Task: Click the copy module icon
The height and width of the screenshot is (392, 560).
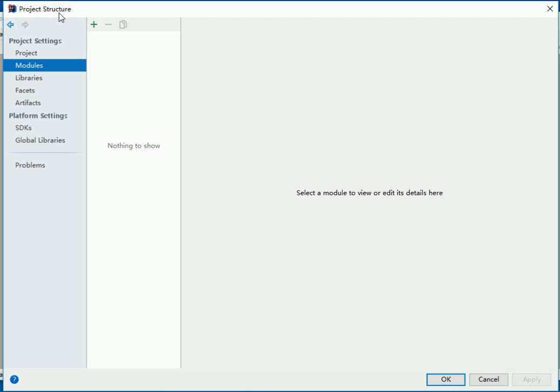Action: 123,24
